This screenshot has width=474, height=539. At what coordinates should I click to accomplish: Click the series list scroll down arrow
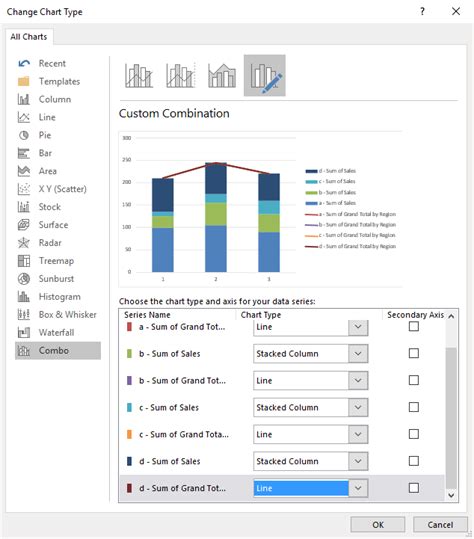451,495
